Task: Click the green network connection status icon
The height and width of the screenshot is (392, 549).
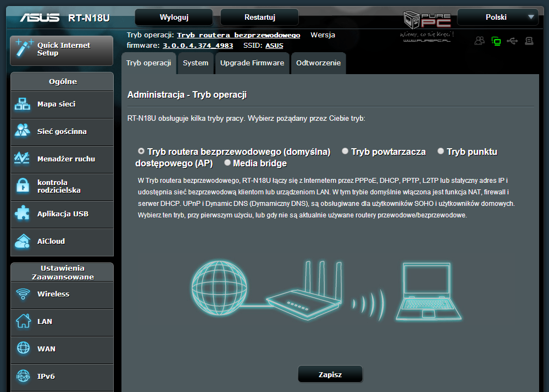Action: 496,41
